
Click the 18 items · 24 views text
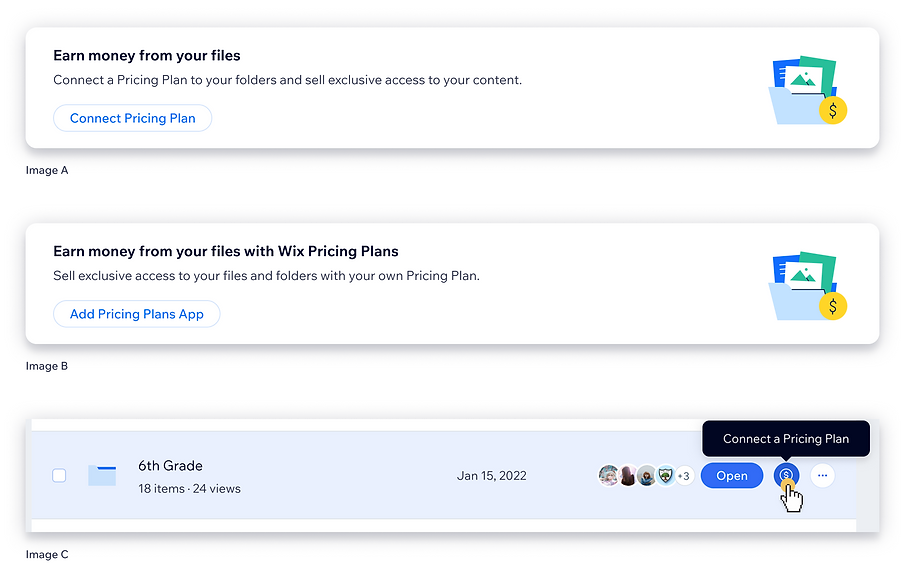(189, 489)
